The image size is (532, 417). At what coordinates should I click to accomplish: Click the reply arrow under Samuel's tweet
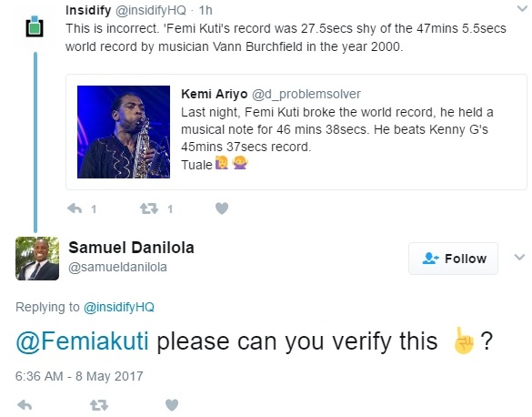click(x=25, y=405)
